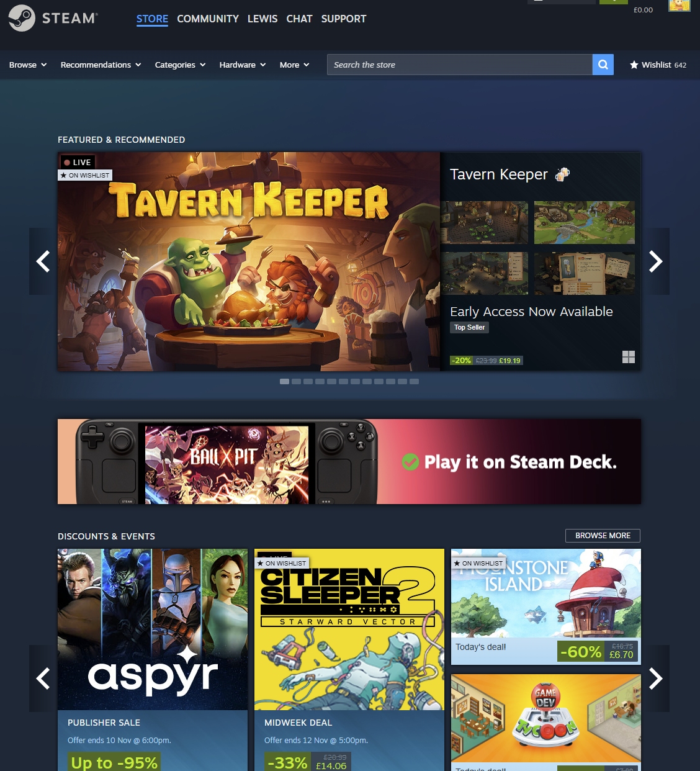The height and width of the screenshot is (771, 700).
Task: Click the magnifying glass search button
Action: (603, 65)
